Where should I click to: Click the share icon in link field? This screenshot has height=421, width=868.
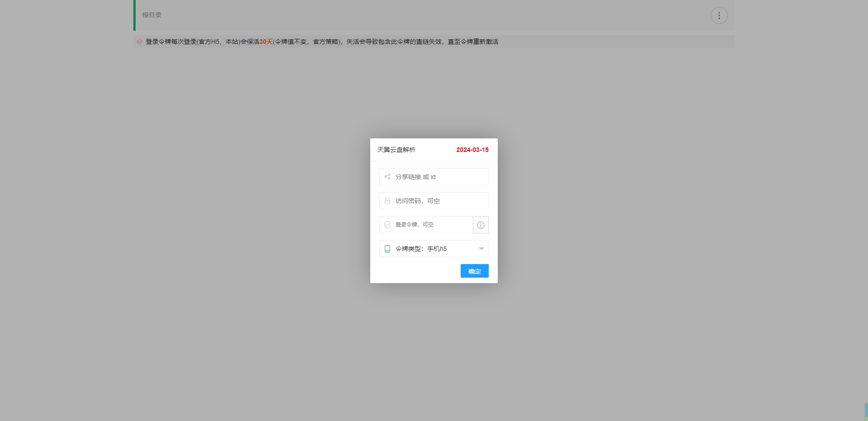click(387, 177)
